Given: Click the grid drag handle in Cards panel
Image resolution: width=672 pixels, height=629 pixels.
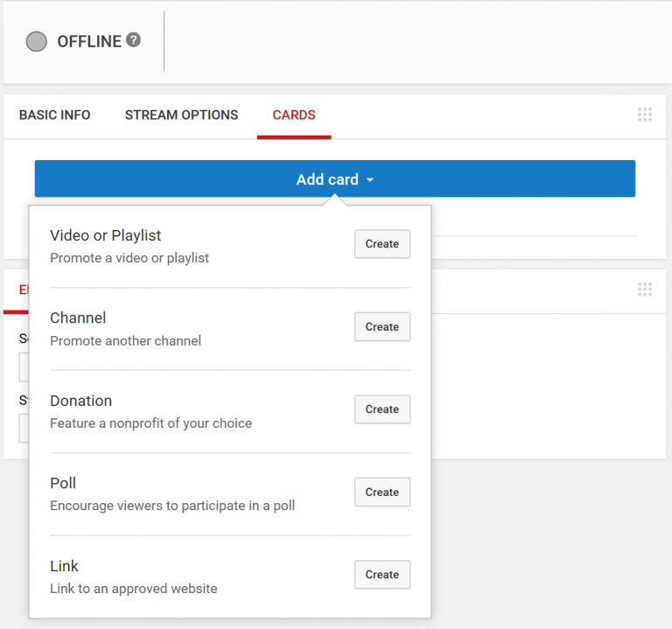Looking at the screenshot, I should click(x=645, y=115).
